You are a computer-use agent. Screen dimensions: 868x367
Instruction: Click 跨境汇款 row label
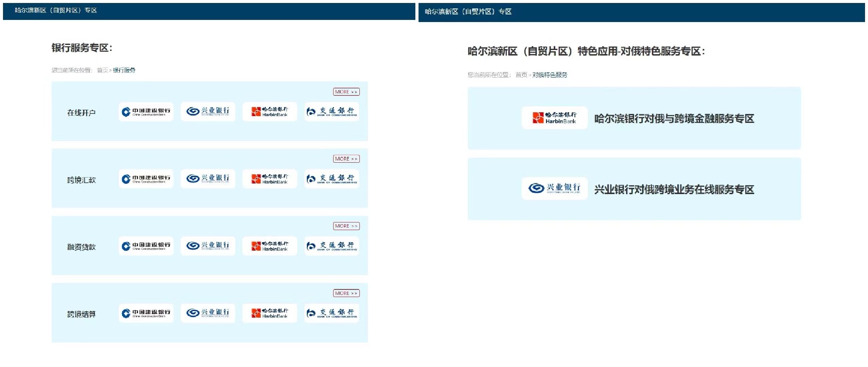81,180
